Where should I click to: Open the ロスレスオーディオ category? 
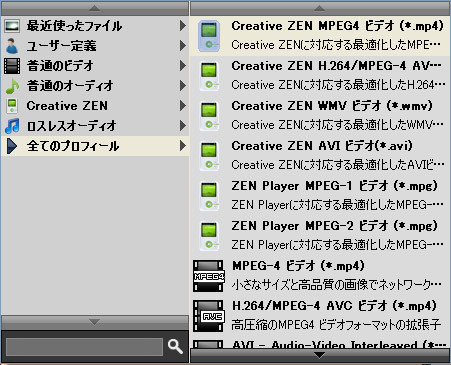click(x=95, y=126)
